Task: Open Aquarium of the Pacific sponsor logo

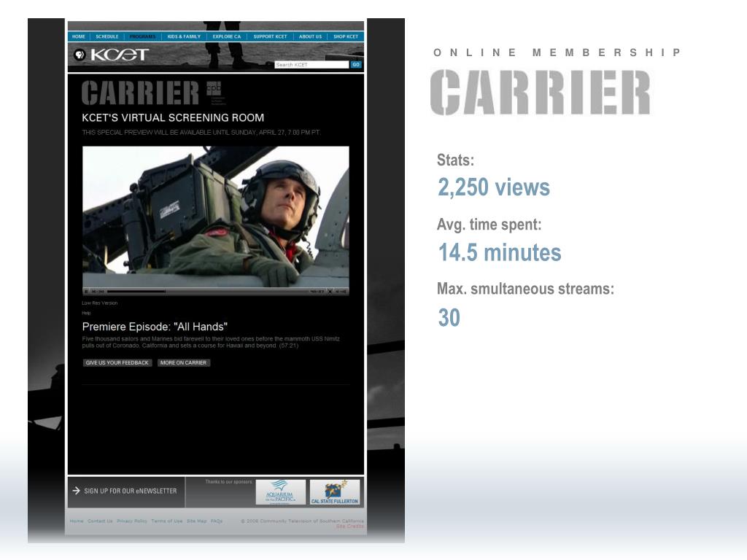Action: 281,492
